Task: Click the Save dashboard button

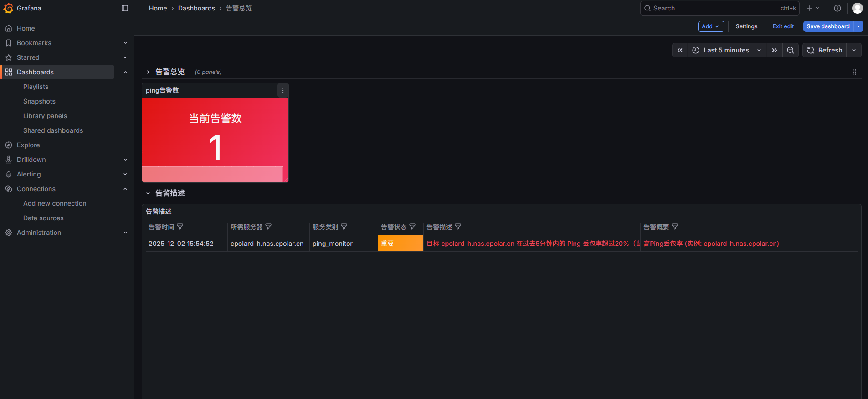Action: (828, 26)
